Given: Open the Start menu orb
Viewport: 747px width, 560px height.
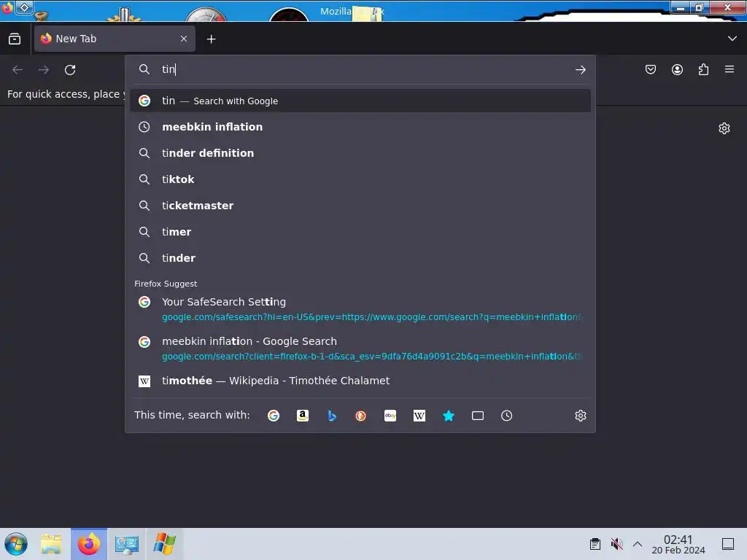Looking at the screenshot, I should point(16,544).
